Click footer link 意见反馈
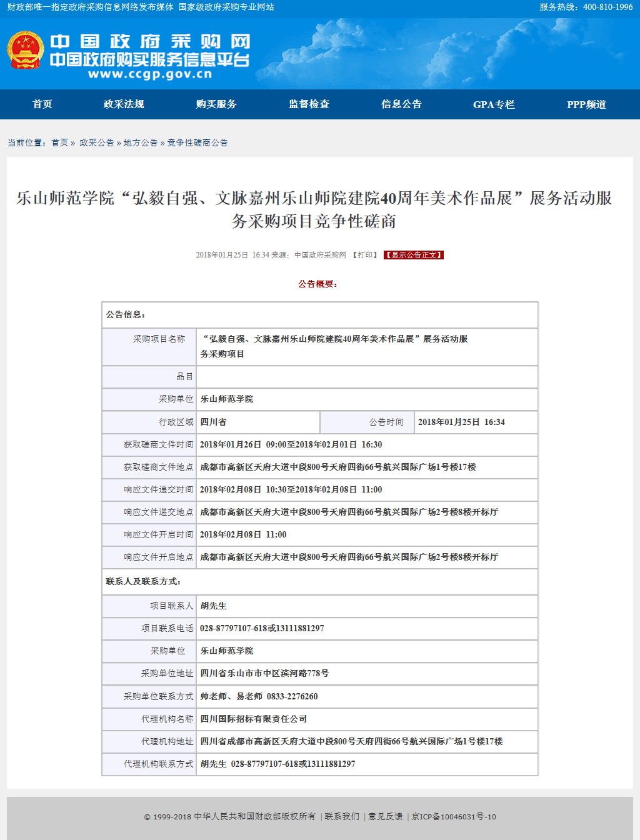This screenshot has height=840, width=640. pos(386,816)
